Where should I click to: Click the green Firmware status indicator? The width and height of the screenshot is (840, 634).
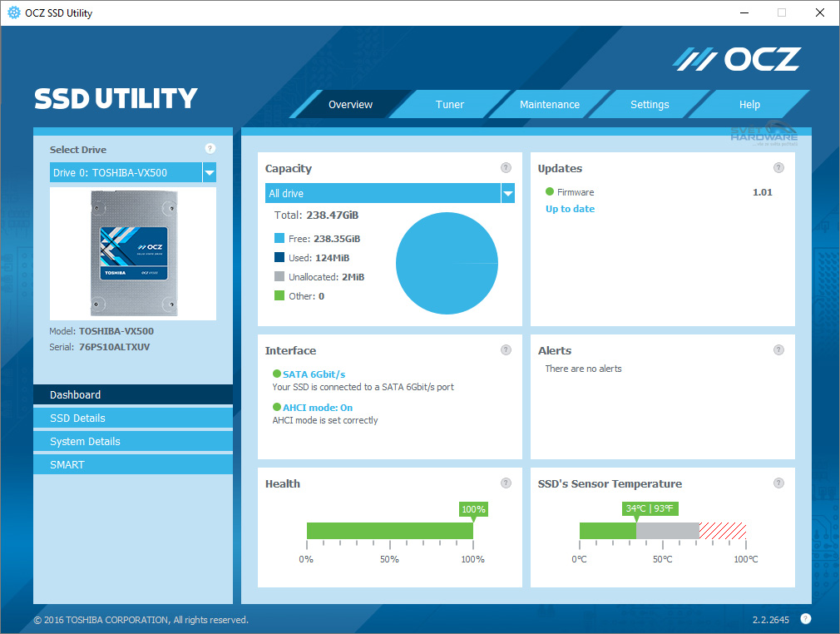(549, 191)
